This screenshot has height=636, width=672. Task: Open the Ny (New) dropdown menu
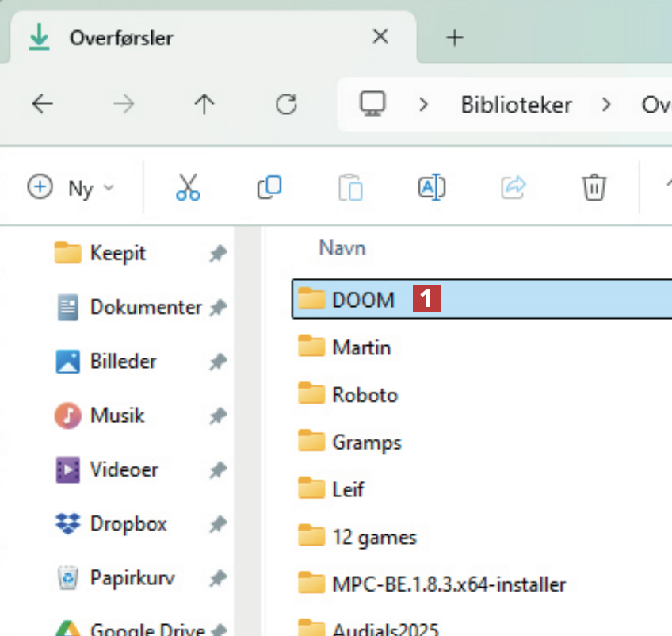[x=71, y=188]
